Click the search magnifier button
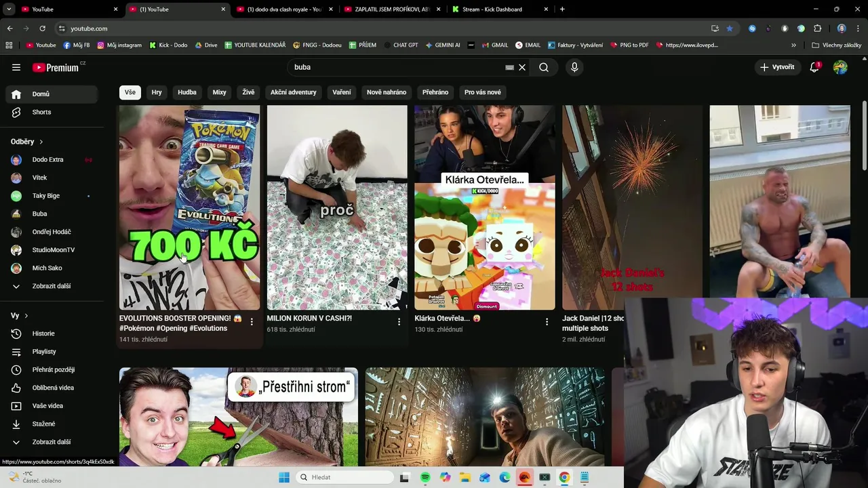This screenshot has height=488, width=868. coord(544,67)
